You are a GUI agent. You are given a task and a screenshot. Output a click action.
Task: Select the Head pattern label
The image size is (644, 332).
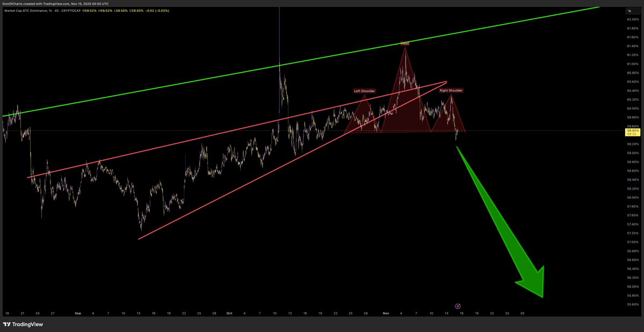pyautogui.click(x=405, y=43)
